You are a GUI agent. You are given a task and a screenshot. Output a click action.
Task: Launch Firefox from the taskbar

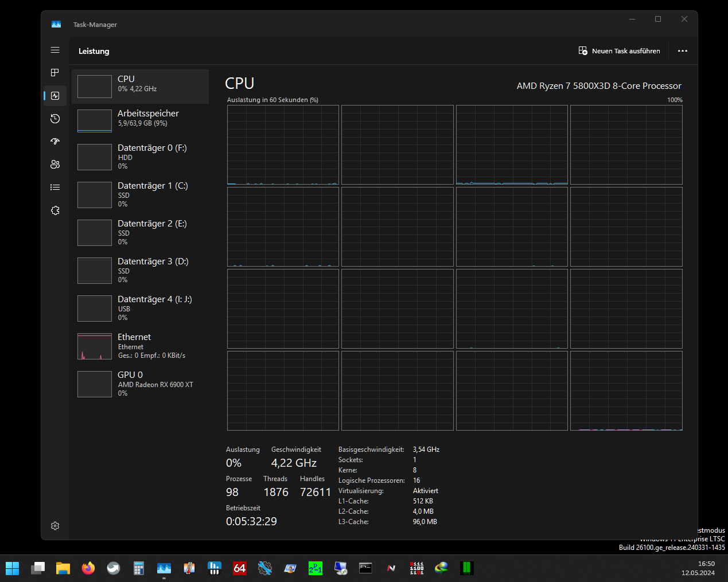[88, 568]
